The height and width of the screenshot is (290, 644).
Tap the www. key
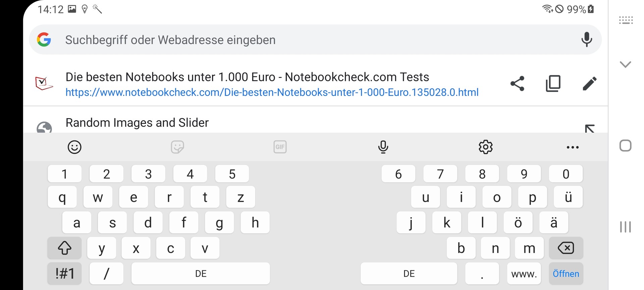click(524, 274)
